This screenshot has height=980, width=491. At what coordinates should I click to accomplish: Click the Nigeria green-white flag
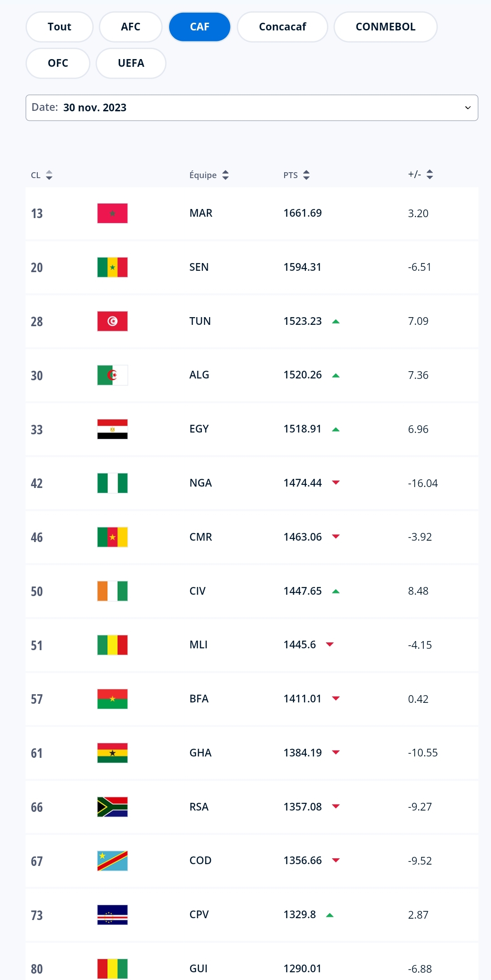point(112,483)
